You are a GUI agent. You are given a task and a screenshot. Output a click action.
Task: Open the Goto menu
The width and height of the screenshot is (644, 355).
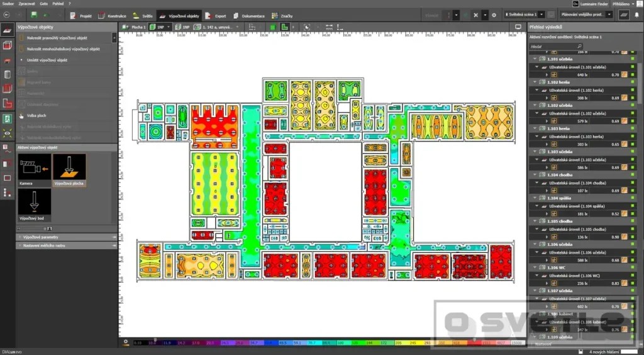43,3
